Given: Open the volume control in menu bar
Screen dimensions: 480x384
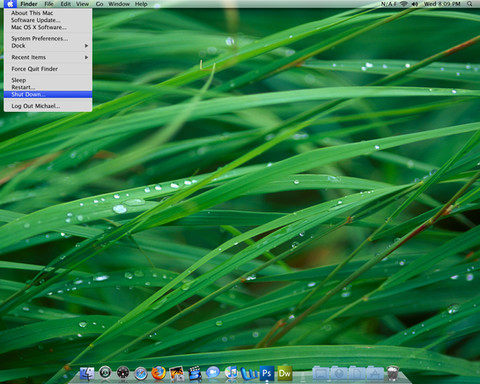Looking at the screenshot, I should [x=414, y=4].
